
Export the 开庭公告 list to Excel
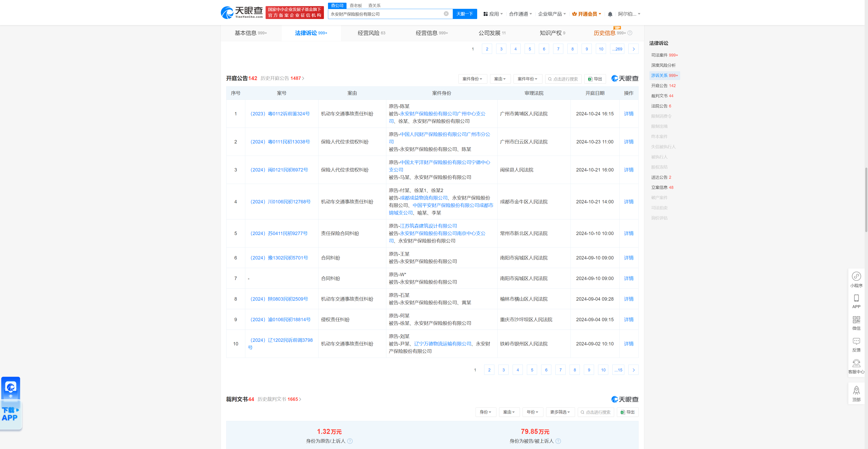coord(595,79)
